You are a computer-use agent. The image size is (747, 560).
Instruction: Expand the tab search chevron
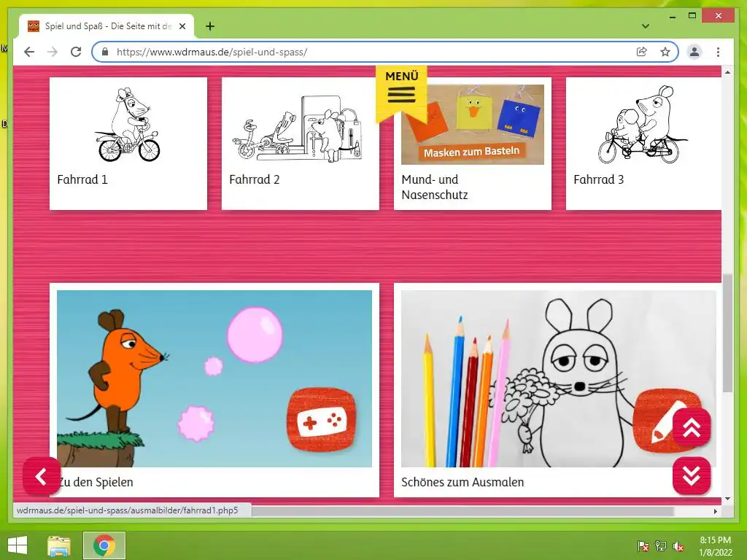646,26
